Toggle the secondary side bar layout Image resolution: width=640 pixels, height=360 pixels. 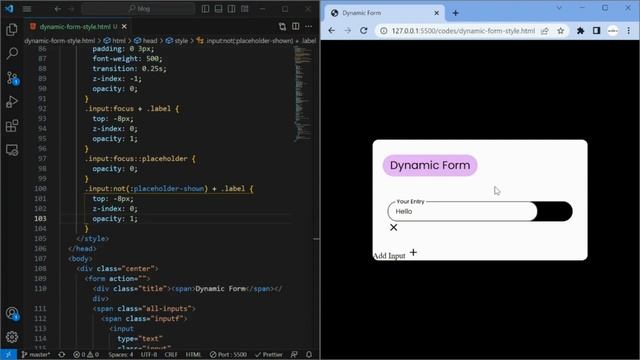click(x=231, y=9)
